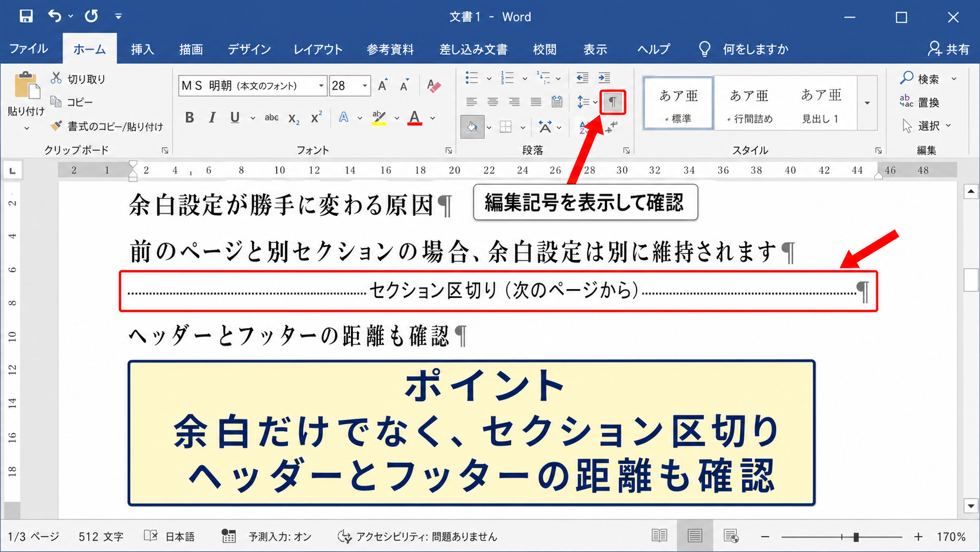Copy selection with コピー

[x=72, y=102]
